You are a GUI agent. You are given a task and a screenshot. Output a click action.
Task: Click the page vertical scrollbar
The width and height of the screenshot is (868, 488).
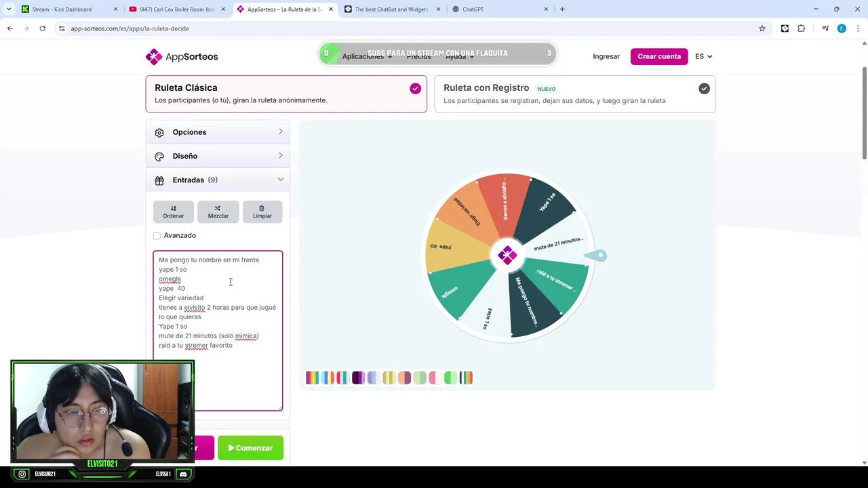(x=864, y=114)
